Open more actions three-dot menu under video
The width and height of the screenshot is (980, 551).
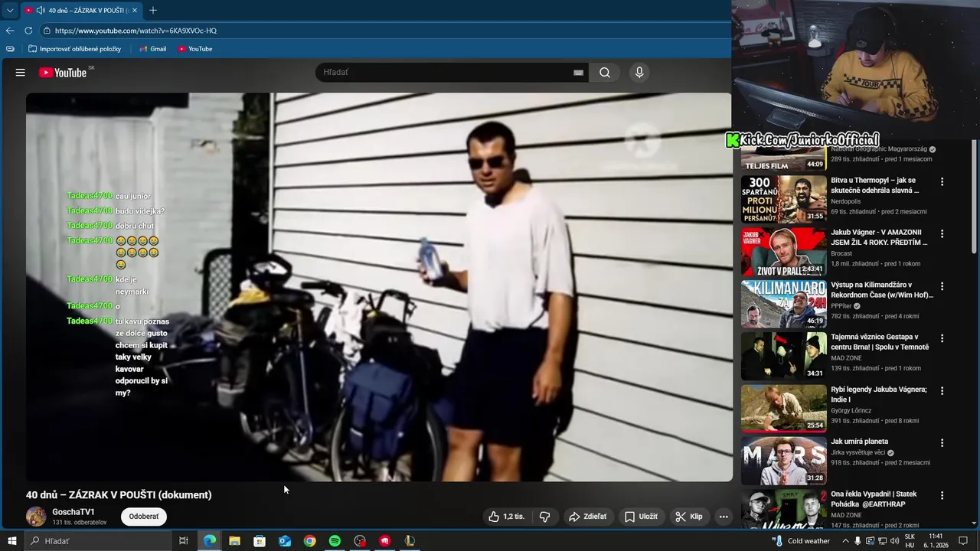724,517
